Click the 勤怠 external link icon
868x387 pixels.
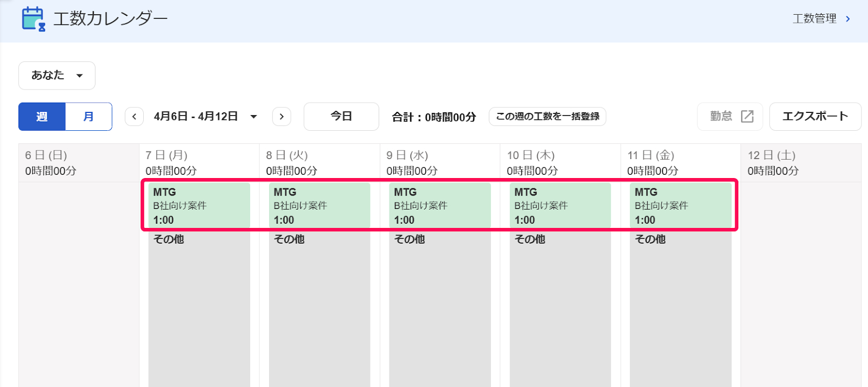click(748, 117)
